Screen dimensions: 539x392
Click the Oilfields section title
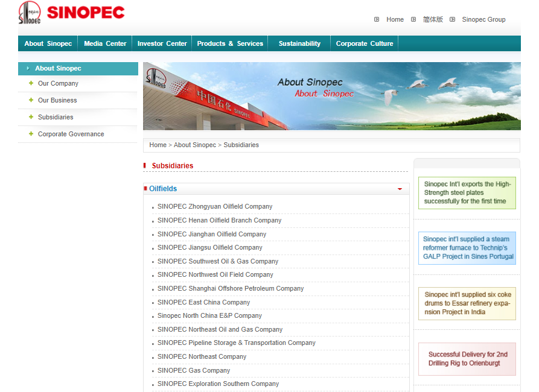pos(163,189)
